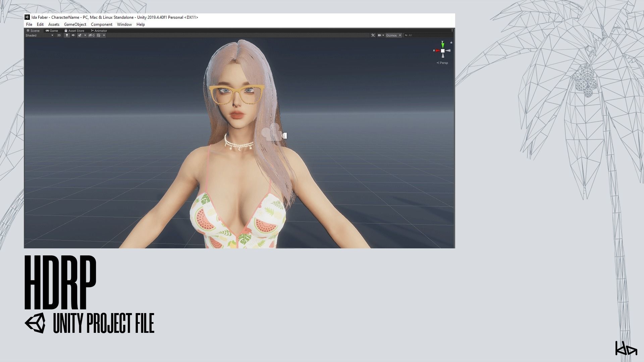This screenshot has height=362, width=644.
Task: Open the component editor tools icon
Action: coord(373,35)
